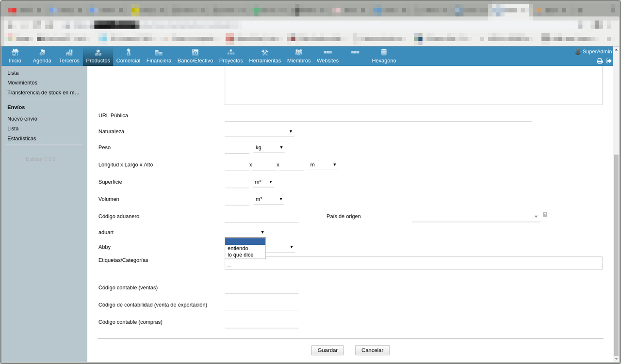
Task: Click the SuperAdmin user icon
Action: (x=578, y=51)
